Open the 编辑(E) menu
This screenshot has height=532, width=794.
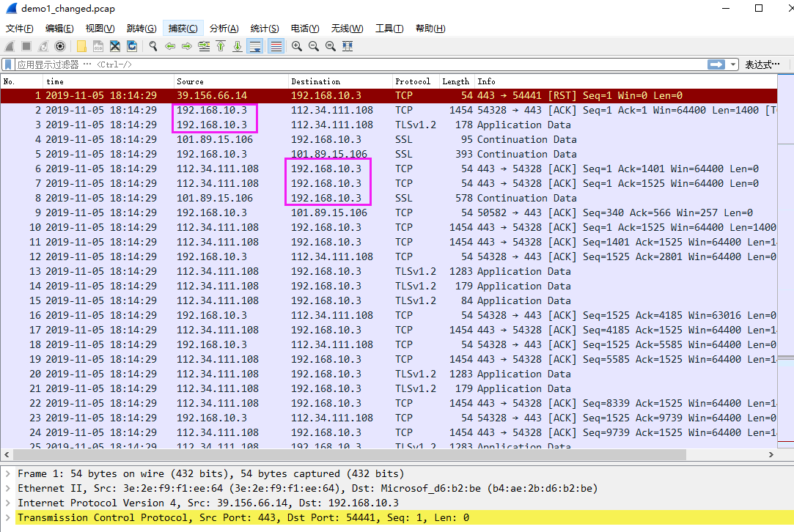pyautogui.click(x=59, y=29)
